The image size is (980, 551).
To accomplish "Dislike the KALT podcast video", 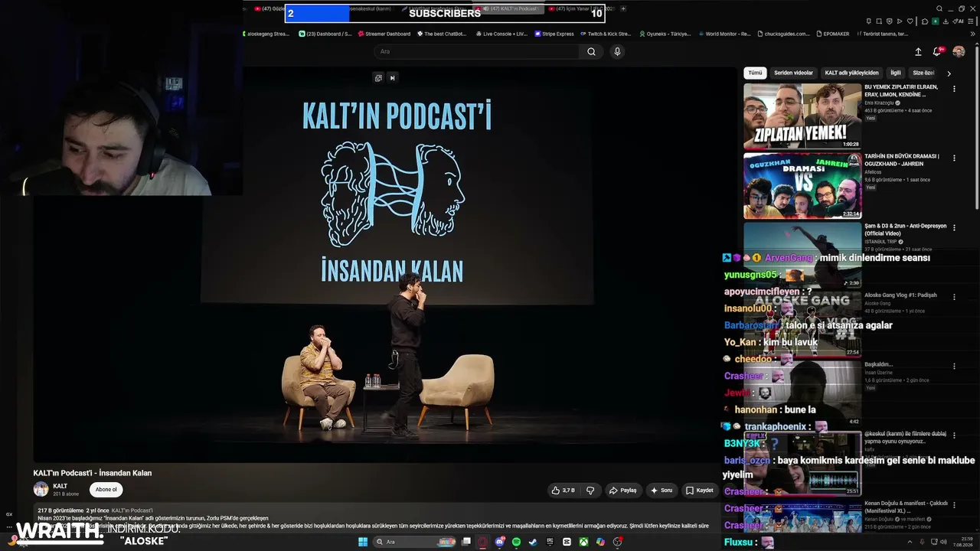I will [590, 491].
